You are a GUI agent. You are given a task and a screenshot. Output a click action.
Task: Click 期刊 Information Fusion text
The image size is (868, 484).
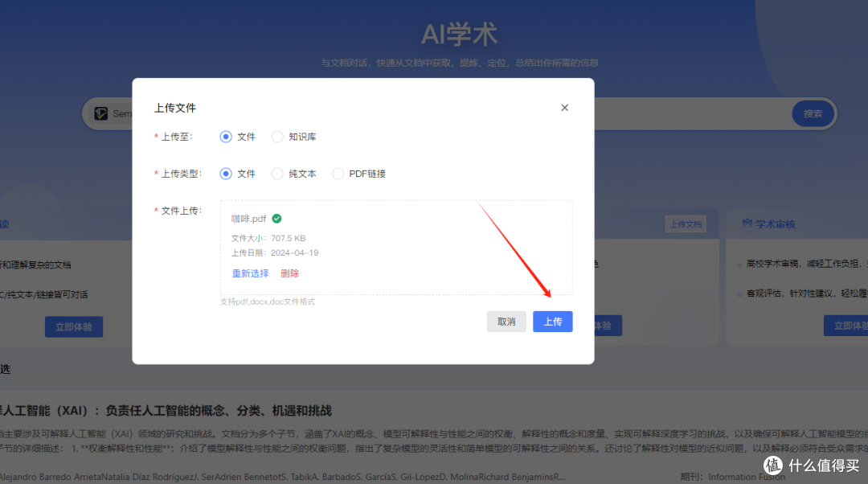732,477
